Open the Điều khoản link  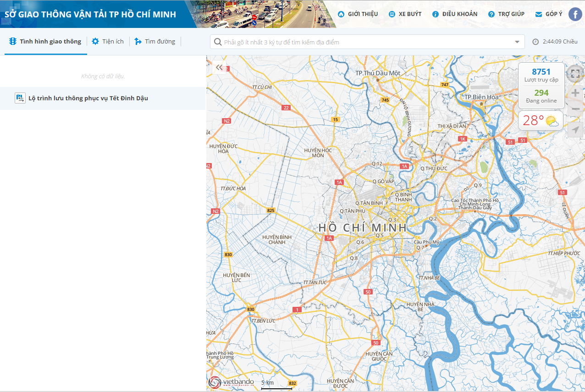point(455,14)
